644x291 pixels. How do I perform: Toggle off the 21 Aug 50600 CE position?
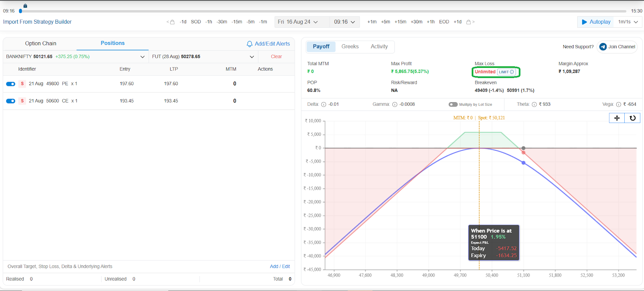[x=11, y=101]
